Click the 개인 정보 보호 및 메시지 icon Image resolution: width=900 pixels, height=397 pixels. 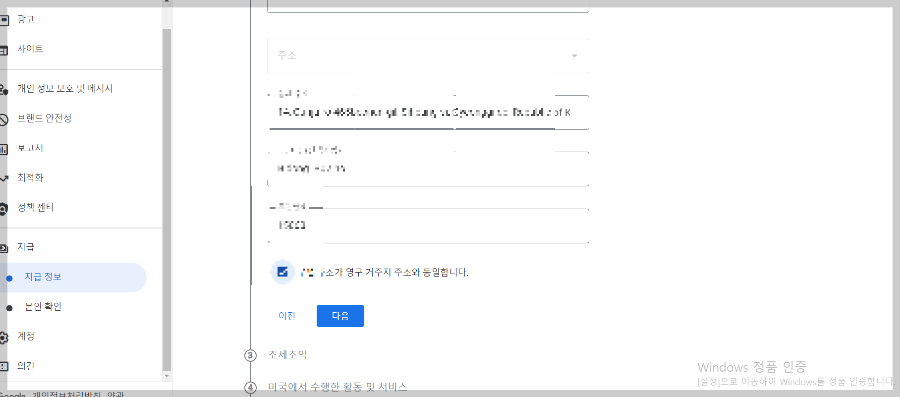click(x=4, y=89)
